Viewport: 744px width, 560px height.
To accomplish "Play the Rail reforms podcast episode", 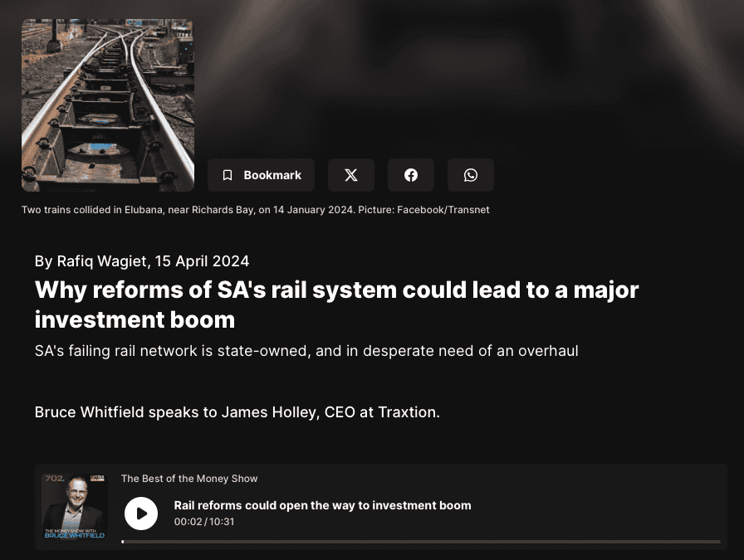I will [141, 514].
